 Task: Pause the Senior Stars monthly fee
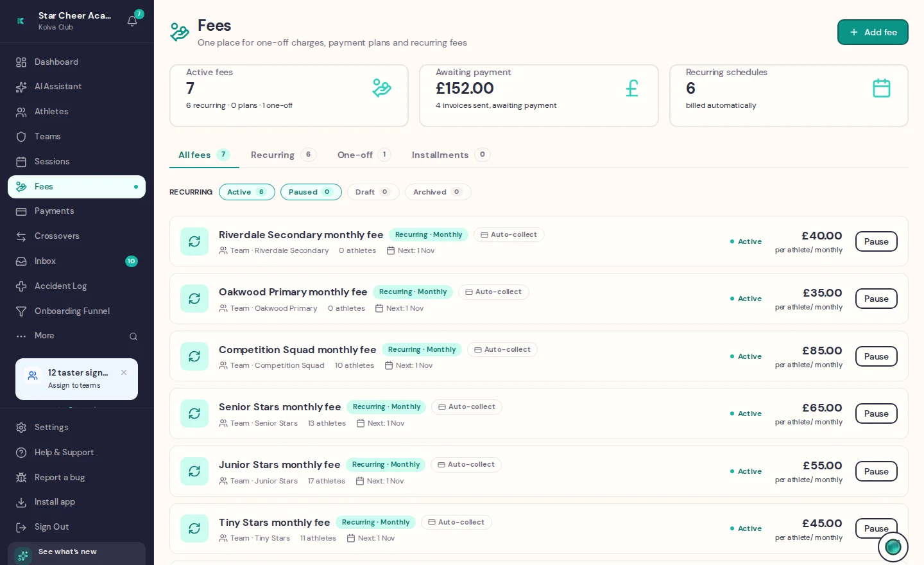click(877, 413)
